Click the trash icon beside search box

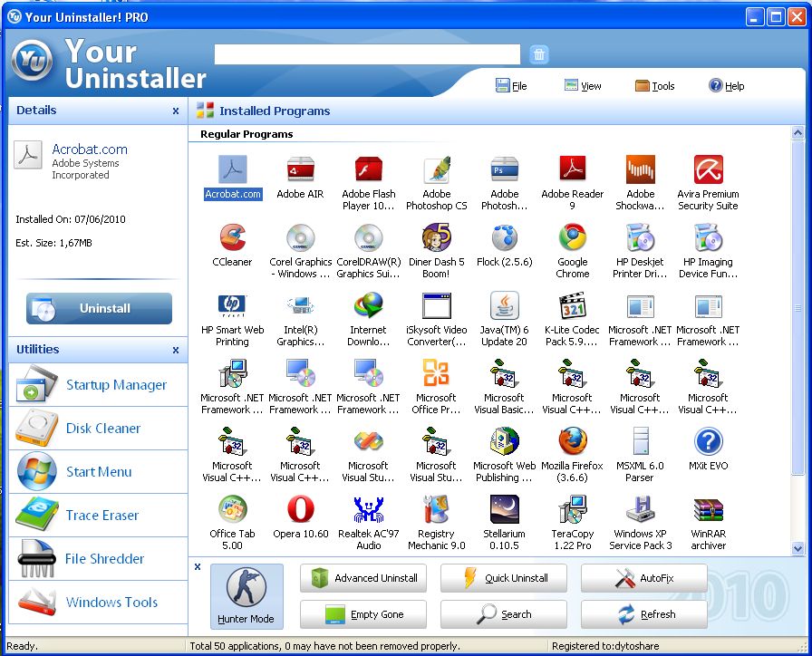(x=539, y=54)
